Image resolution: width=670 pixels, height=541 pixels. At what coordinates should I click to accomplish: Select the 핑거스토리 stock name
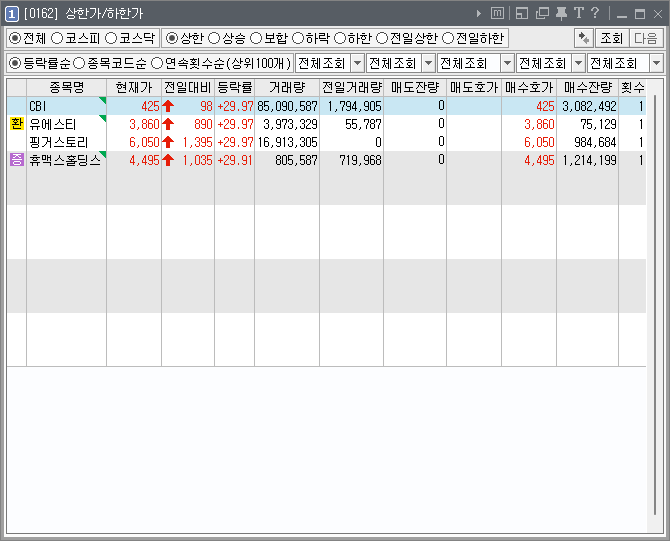pyautogui.click(x=59, y=142)
